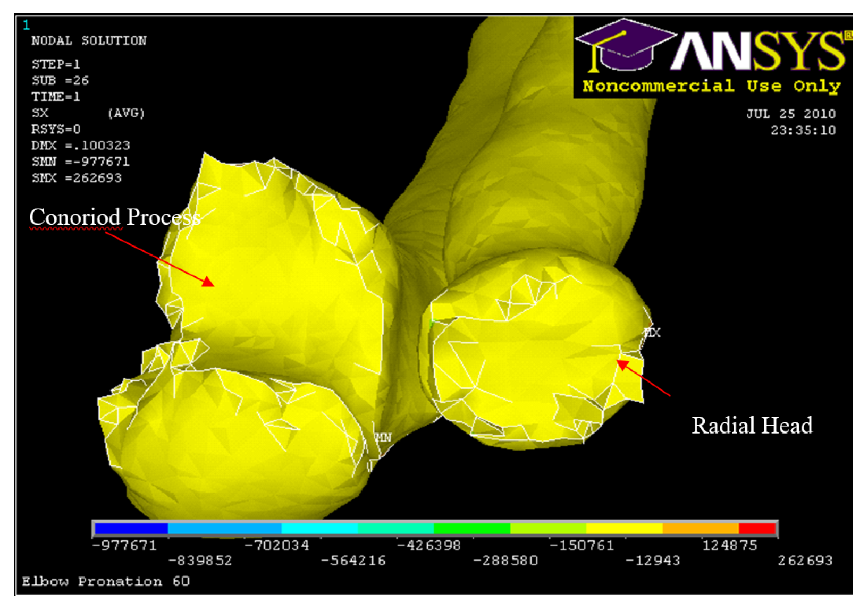
Task: Click the JUL 25 2010 date stamp
Action: (790, 114)
